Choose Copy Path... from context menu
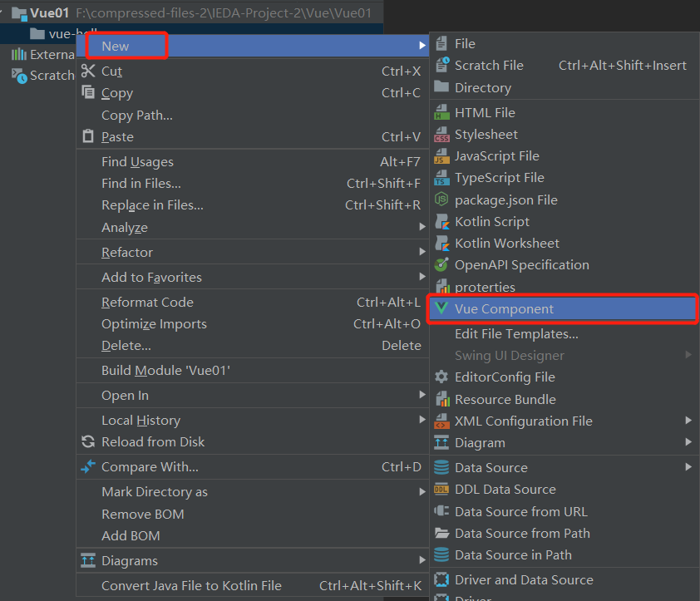The height and width of the screenshot is (601, 700). click(x=253, y=116)
